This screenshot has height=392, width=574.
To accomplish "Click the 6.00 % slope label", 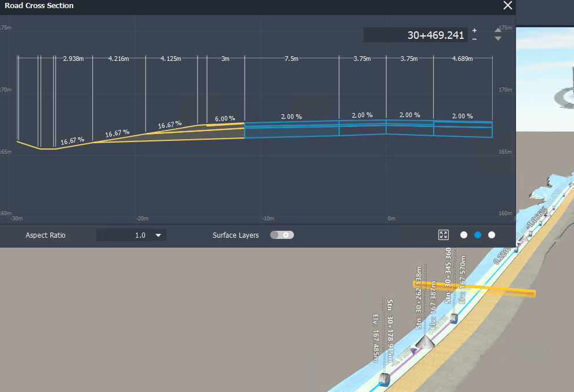I will click(x=225, y=119).
